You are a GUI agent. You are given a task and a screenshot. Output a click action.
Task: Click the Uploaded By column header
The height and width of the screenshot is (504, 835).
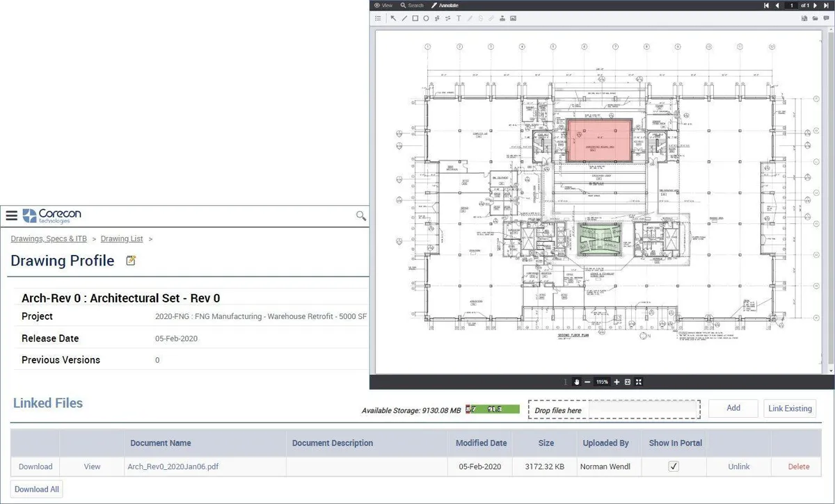click(605, 443)
